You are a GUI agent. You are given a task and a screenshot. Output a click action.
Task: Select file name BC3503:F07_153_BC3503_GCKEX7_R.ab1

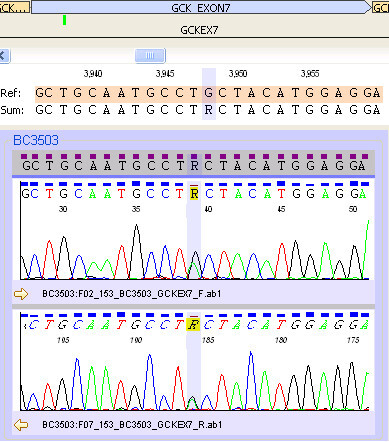[132, 425]
